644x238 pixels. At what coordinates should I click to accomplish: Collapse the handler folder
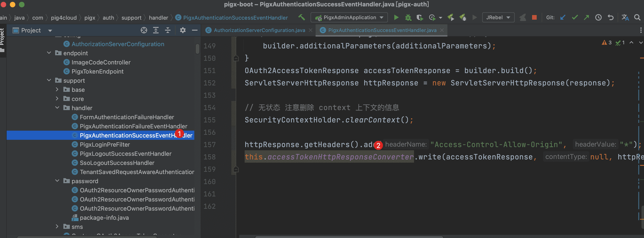(x=57, y=108)
